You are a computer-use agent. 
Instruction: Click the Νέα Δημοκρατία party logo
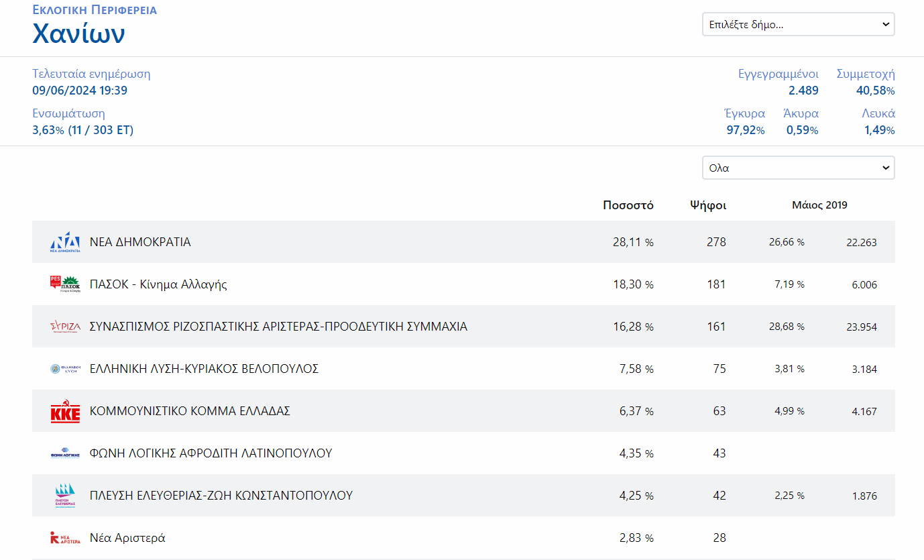pyautogui.click(x=65, y=242)
